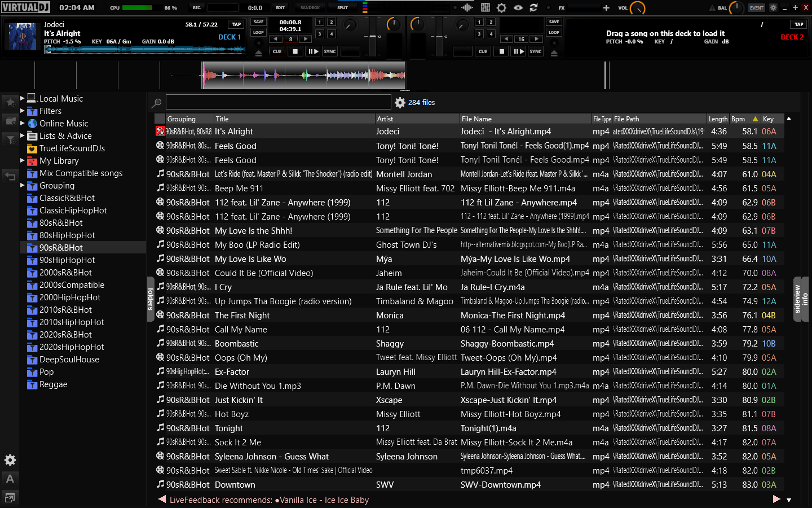Click Deck 2 stop button
This screenshot has width=812, height=508.
click(x=501, y=51)
